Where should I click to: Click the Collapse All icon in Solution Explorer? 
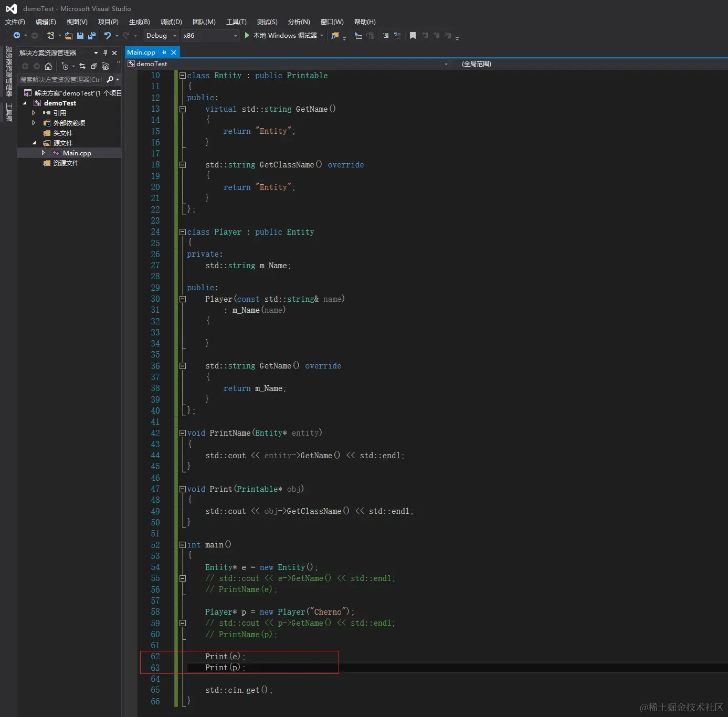click(94, 66)
